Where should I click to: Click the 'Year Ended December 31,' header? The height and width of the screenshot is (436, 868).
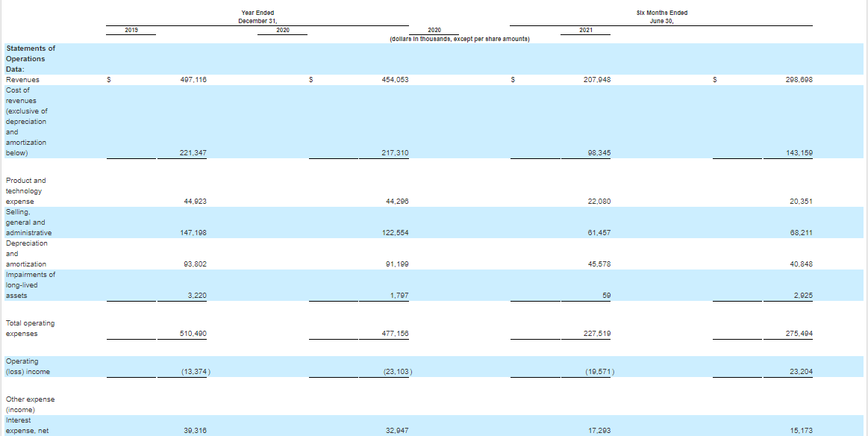point(257,16)
